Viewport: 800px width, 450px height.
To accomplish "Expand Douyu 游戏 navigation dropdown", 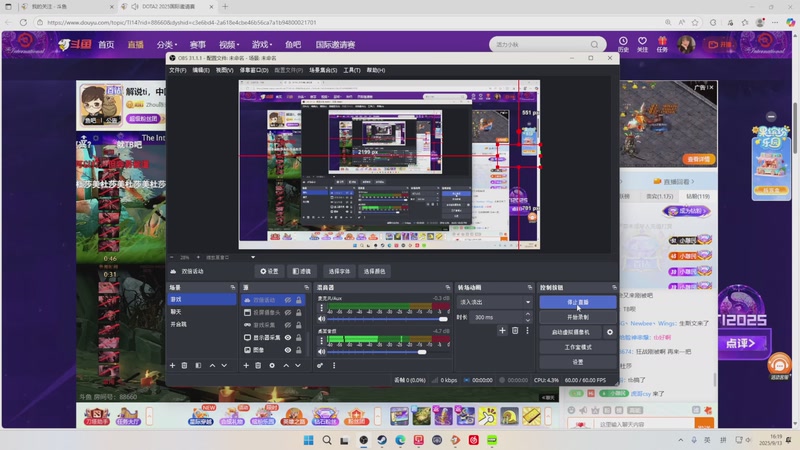I will [262, 44].
